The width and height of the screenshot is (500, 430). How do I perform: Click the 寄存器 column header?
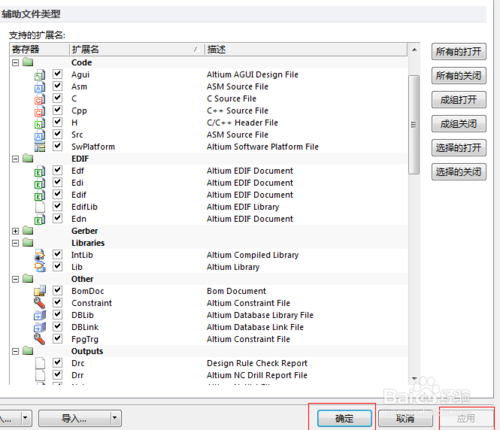39,50
